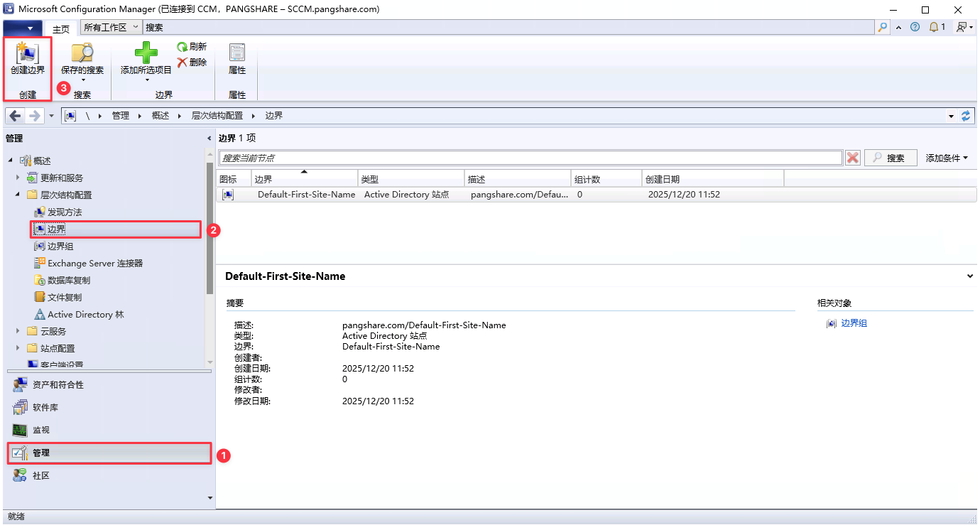This screenshot has height=525, width=980.
Task: Sort by the 边界 column header
Action: point(305,179)
